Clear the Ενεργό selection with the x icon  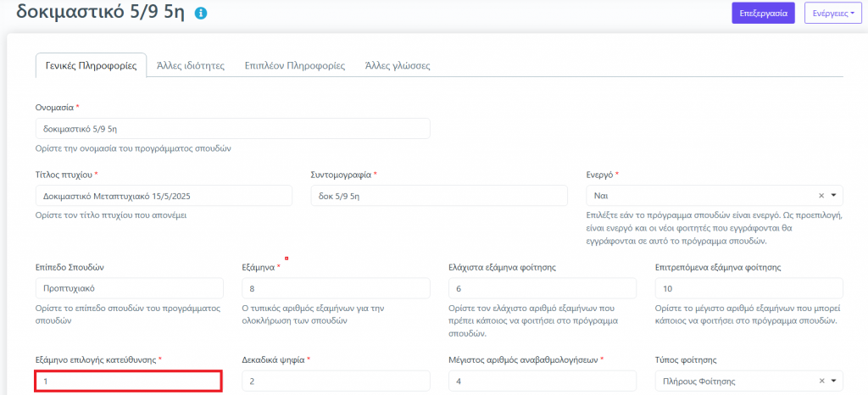(821, 195)
